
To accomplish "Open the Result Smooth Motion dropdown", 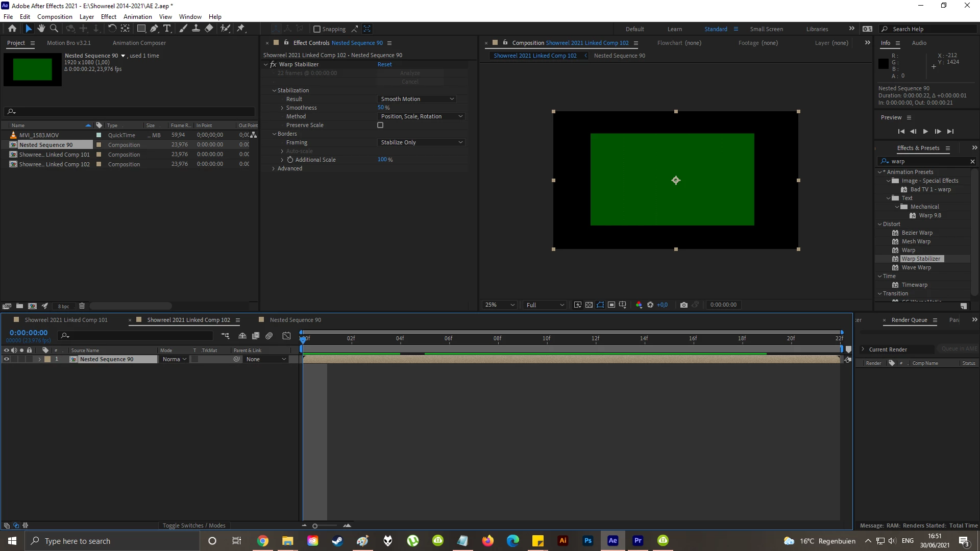I will tap(417, 99).
